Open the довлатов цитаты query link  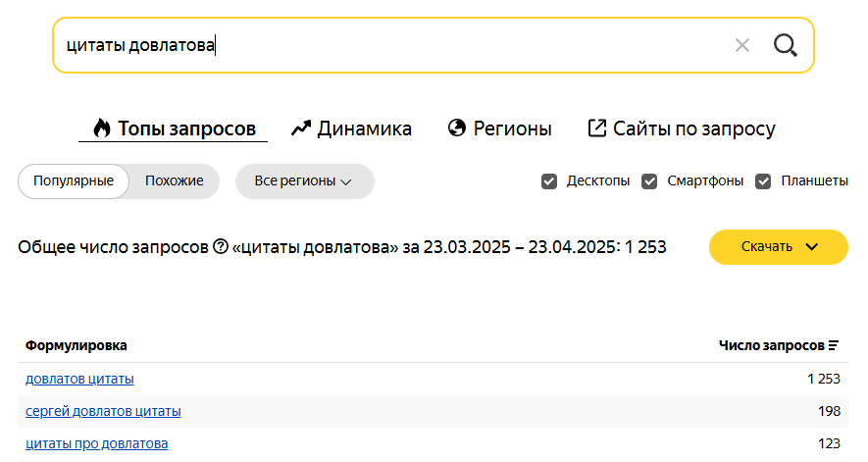79,379
